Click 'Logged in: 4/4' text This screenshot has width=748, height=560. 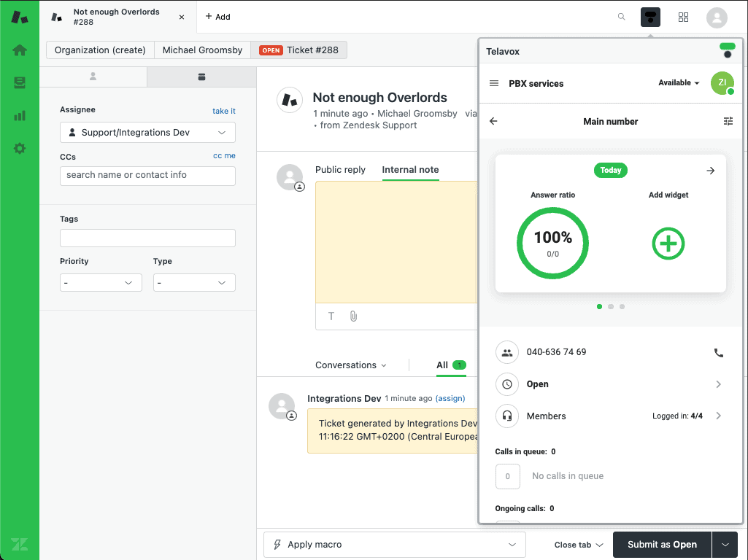pos(677,416)
